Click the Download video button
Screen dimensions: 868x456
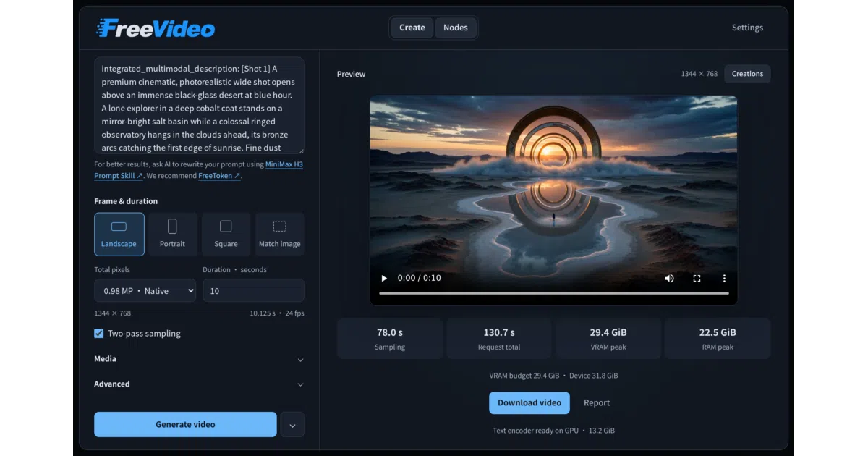coord(529,403)
